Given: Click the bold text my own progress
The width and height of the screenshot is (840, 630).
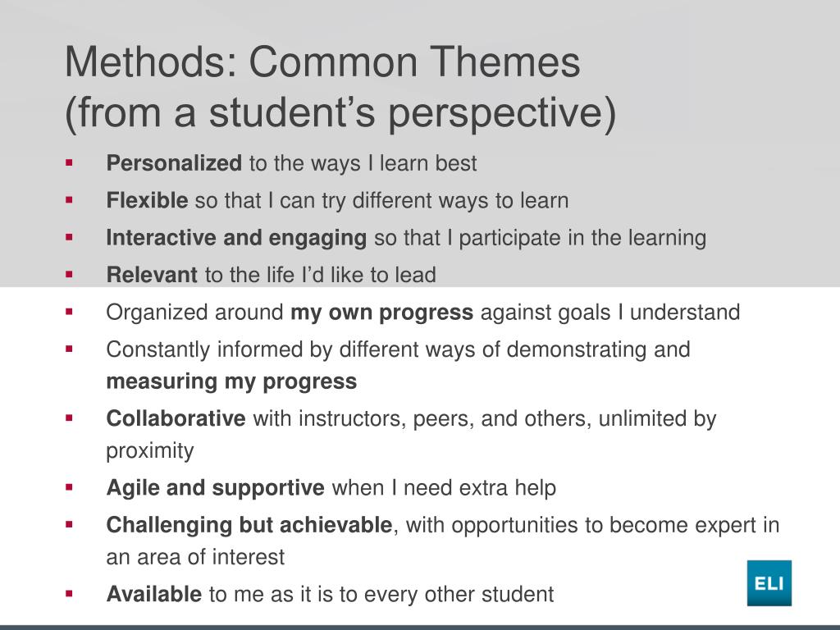Looking at the screenshot, I should pos(381,313).
